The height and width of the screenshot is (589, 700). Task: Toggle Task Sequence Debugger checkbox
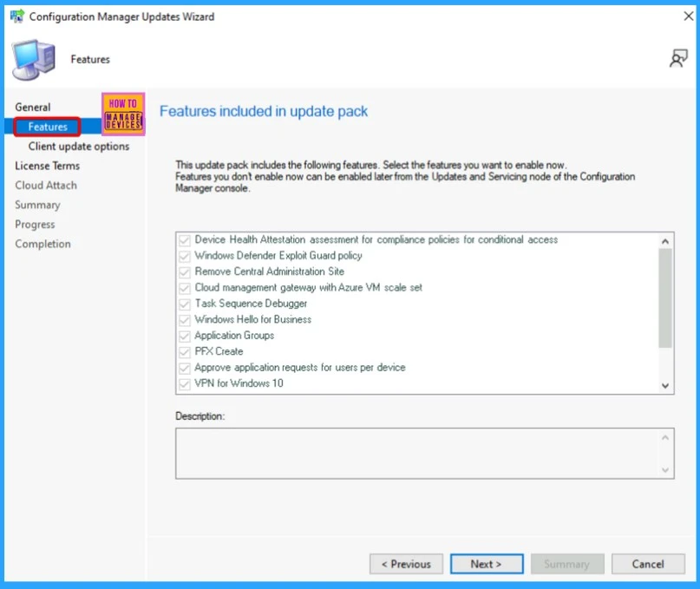pyautogui.click(x=185, y=304)
